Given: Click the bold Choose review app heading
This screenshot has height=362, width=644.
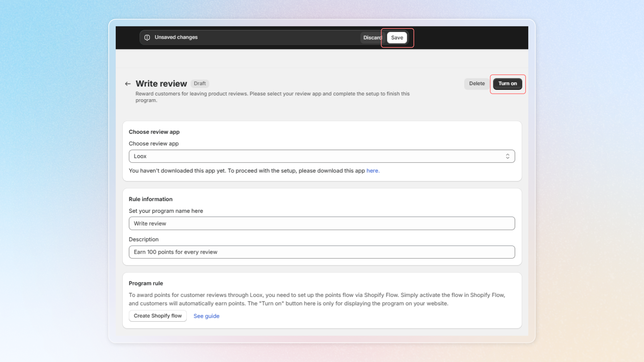Looking at the screenshot, I should [154, 132].
